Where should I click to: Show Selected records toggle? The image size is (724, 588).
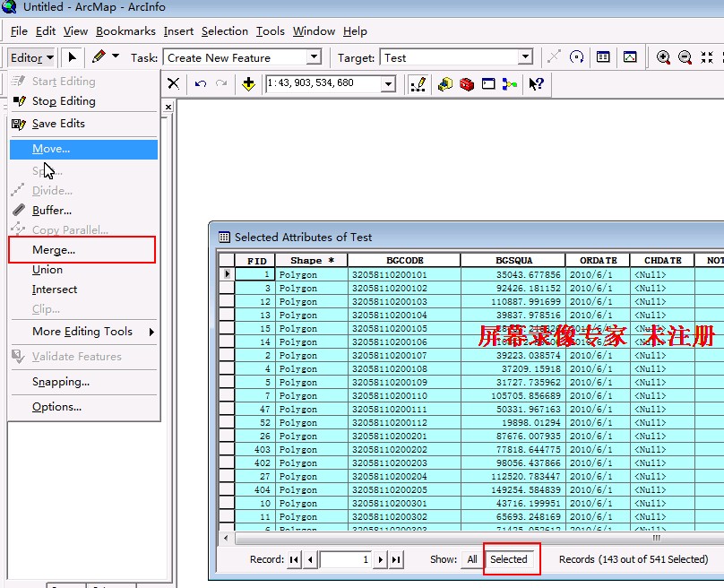coord(509,559)
